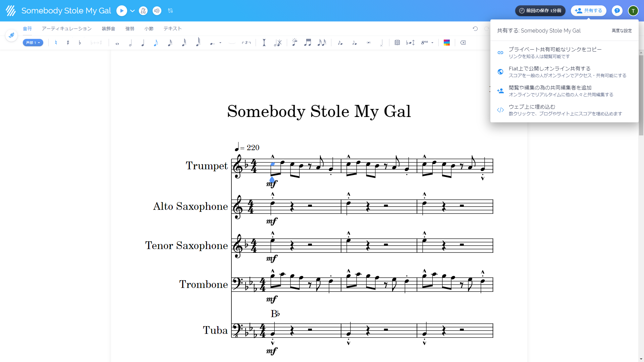Open the save history button

(x=540, y=11)
